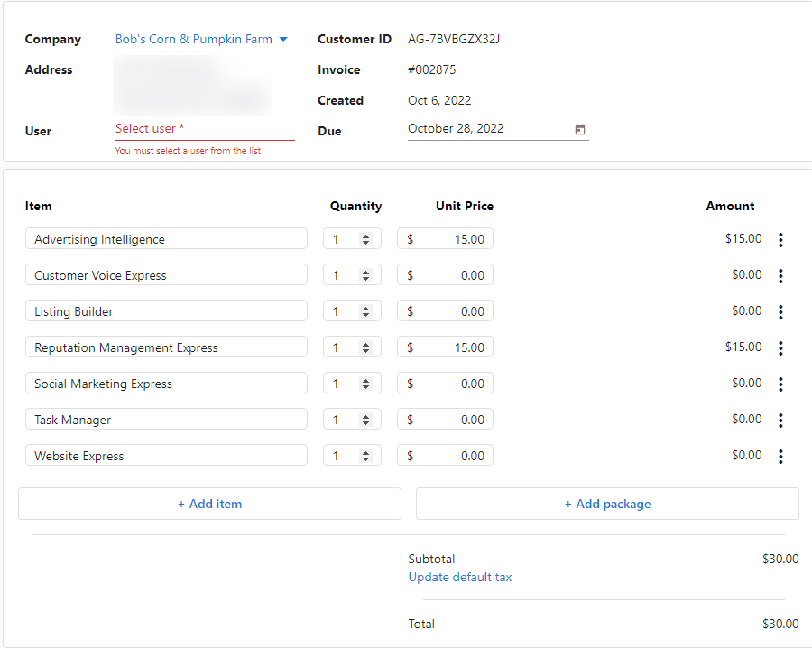
Task: Open the options menu for Website Express
Action: [x=780, y=456]
